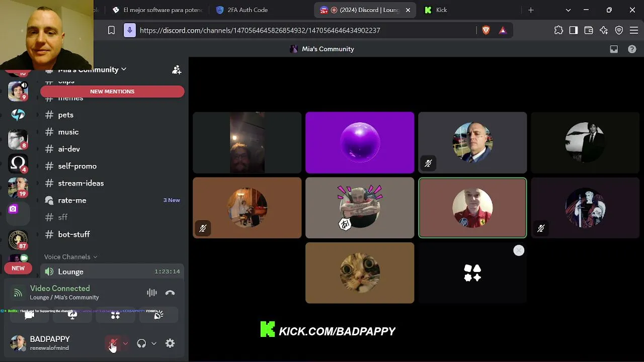The height and width of the screenshot is (362, 644).
Task: Switch to El mejor software tab
Action: pyautogui.click(x=158, y=10)
